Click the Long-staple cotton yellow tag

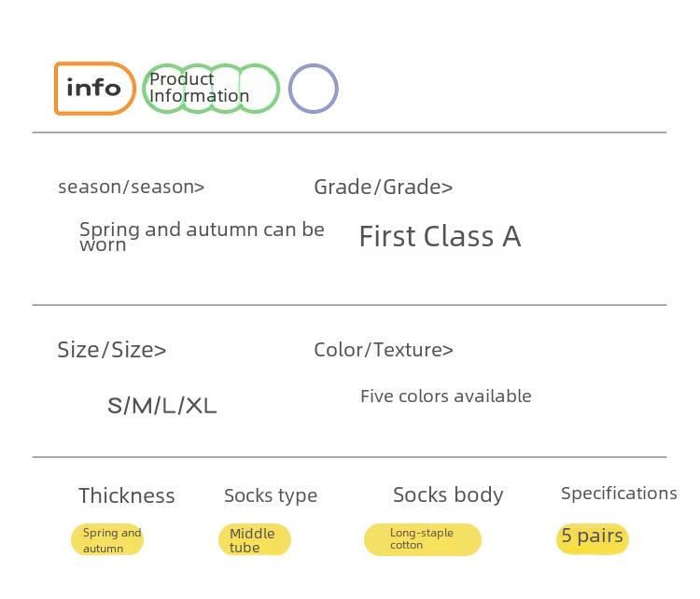click(x=423, y=539)
